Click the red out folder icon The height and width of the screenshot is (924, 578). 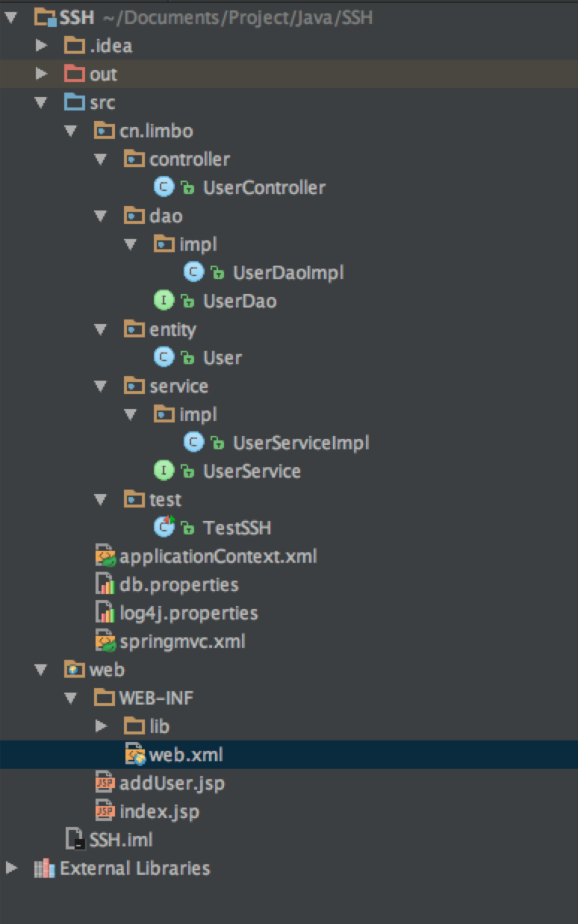[74, 74]
